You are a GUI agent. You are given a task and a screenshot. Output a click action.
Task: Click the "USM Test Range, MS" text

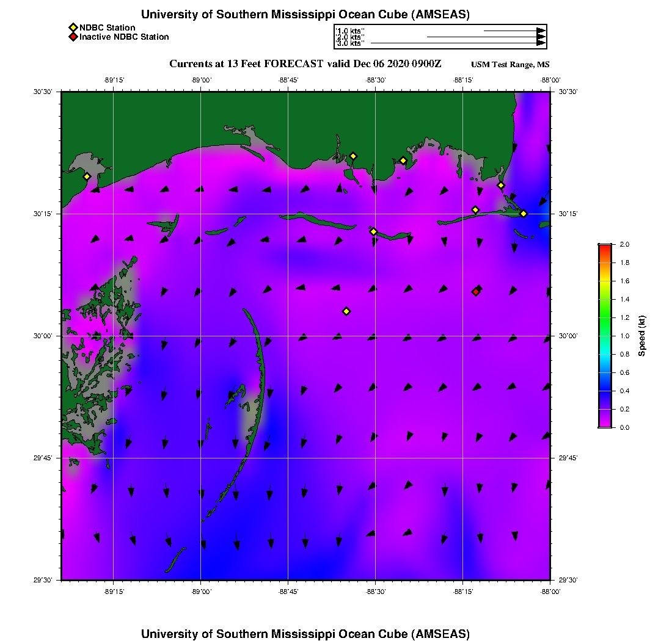[510, 65]
